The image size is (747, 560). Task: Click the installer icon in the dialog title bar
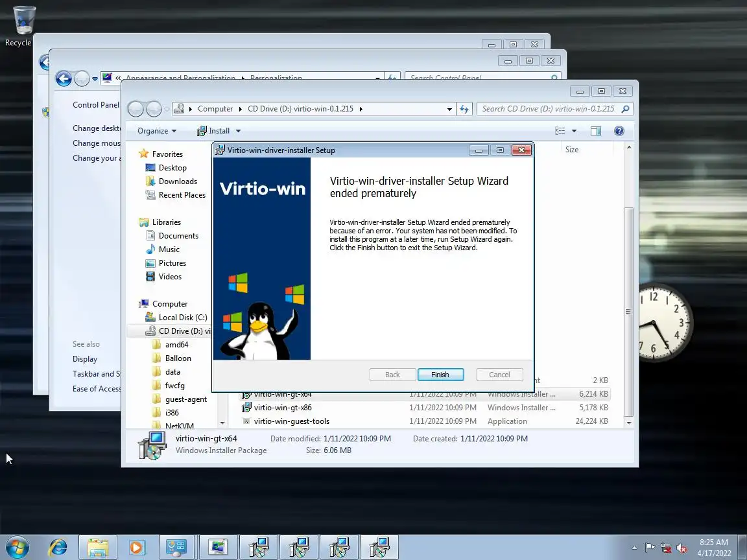pyautogui.click(x=220, y=150)
